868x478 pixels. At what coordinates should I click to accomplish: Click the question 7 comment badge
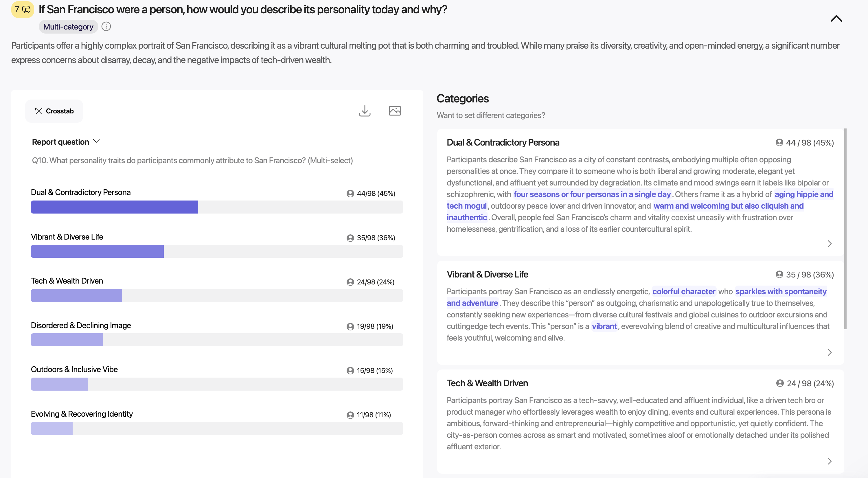coord(23,10)
